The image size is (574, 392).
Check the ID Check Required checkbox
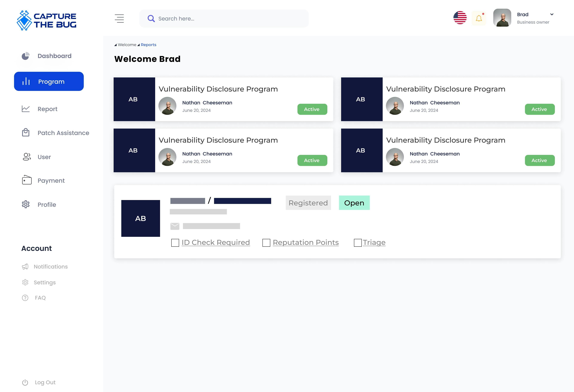coord(175,243)
